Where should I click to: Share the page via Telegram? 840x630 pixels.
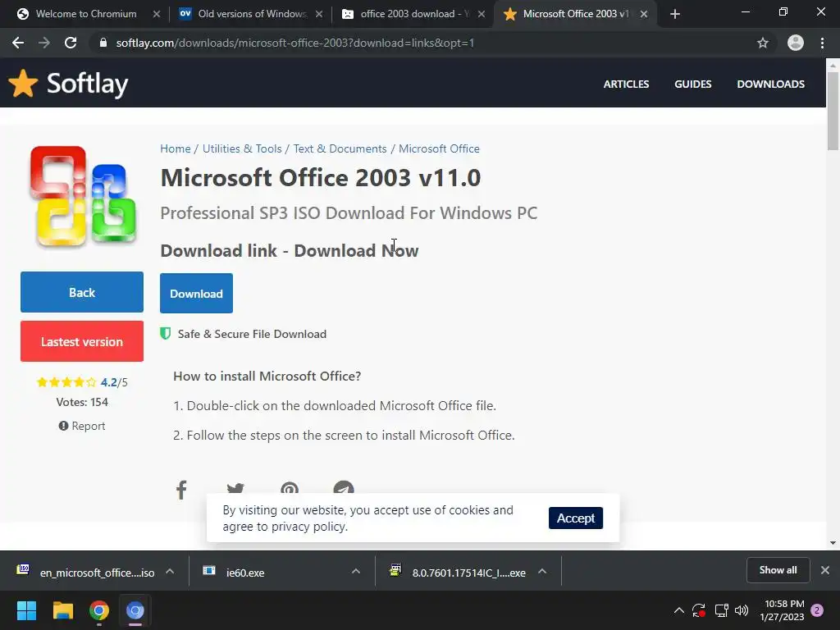344,489
